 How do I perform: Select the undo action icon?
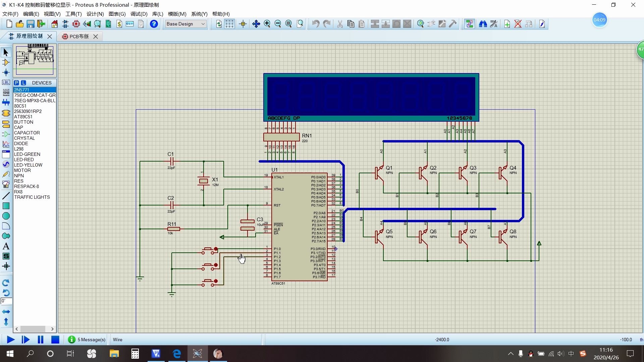click(315, 24)
